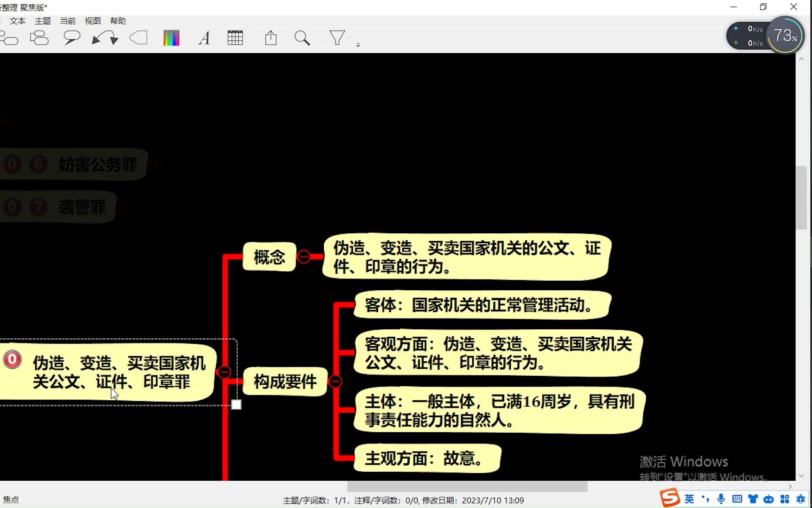Select the 妨害公务罪 topic
The image size is (812, 508).
click(98, 164)
